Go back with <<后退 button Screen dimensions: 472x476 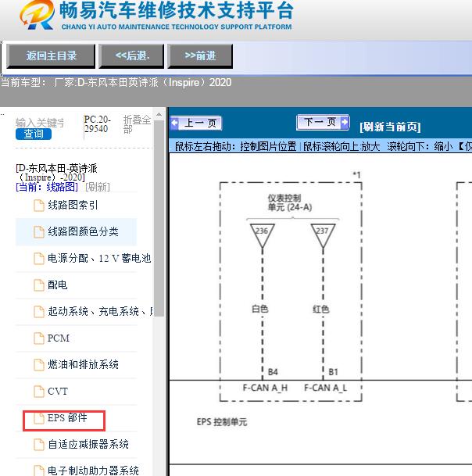[131, 56]
